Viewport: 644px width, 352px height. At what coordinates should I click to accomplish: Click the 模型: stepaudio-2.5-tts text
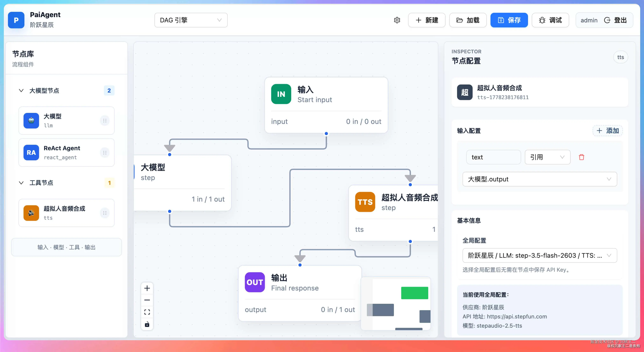(492, 325)
